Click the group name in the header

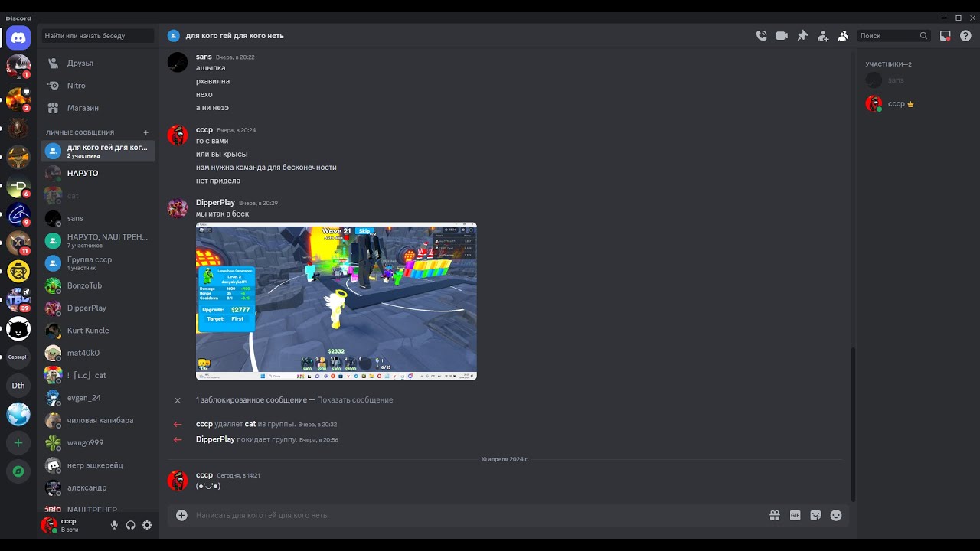point(234,36)
